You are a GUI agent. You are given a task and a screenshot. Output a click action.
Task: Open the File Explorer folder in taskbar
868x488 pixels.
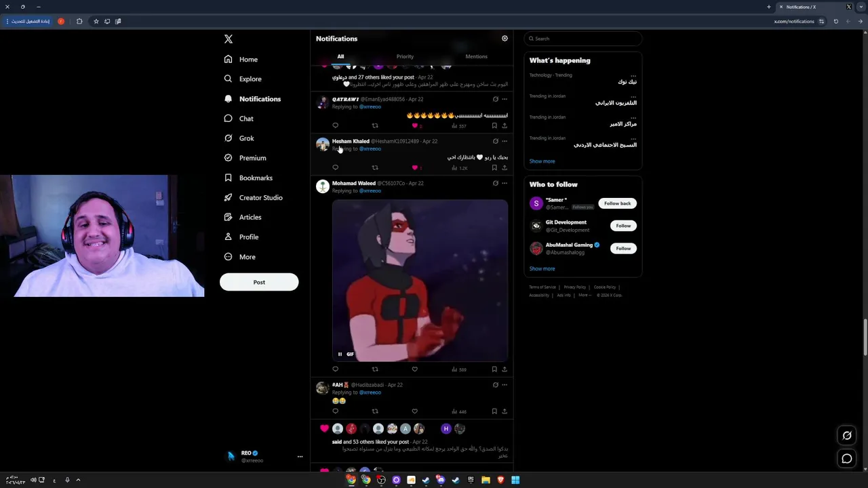coord(486,480)
